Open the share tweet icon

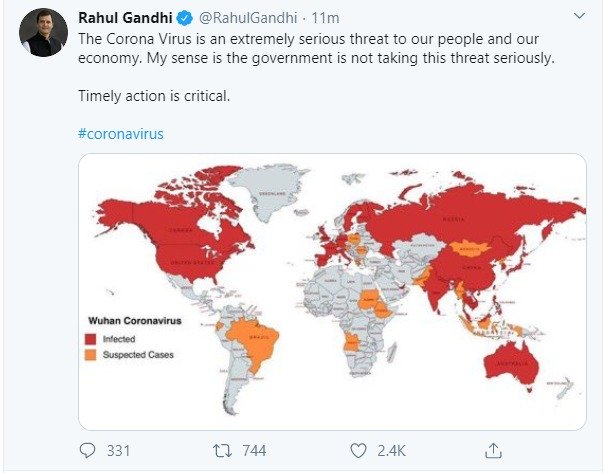click(492, 449)
